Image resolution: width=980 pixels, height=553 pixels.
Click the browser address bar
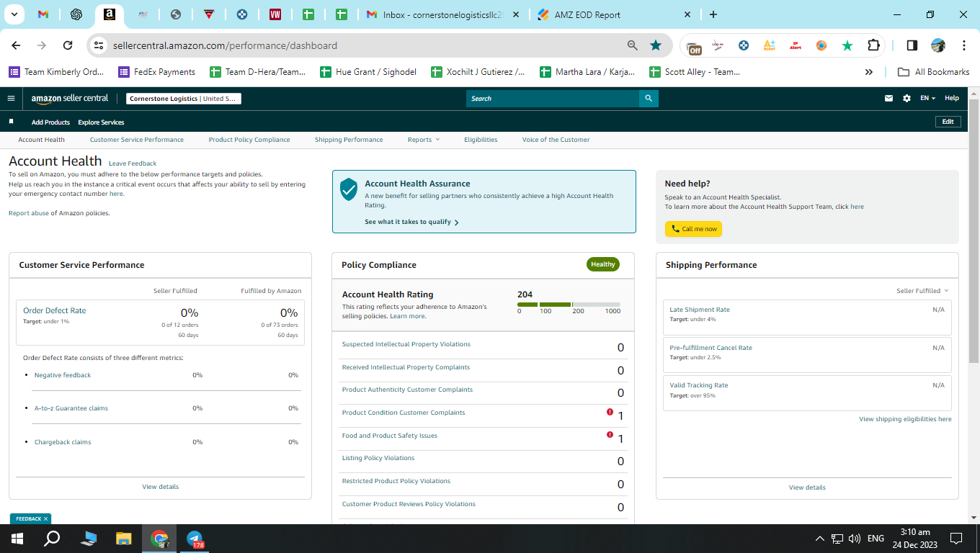pos(367,45)
